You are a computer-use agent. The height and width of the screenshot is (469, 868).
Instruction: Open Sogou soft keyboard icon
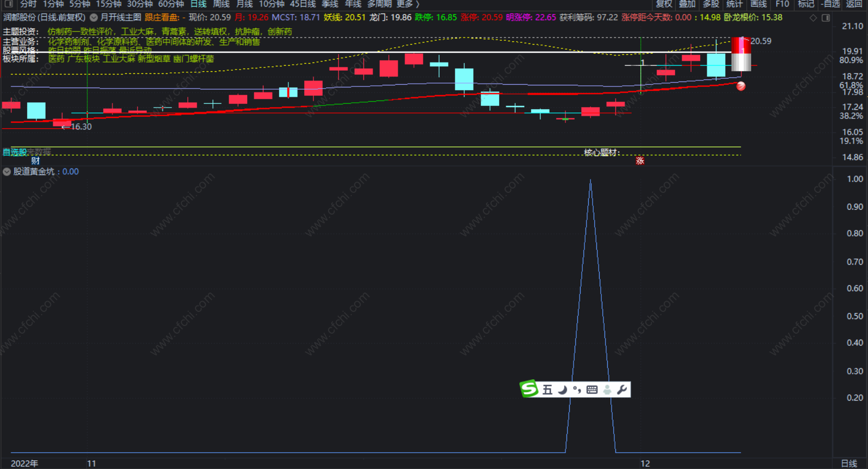pos(592,390)
